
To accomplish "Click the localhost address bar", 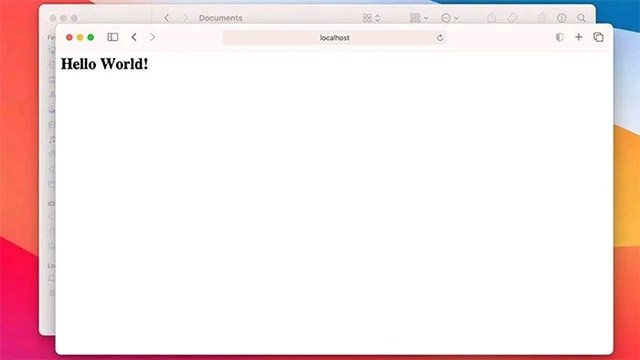I will click(x=334, y=38).
